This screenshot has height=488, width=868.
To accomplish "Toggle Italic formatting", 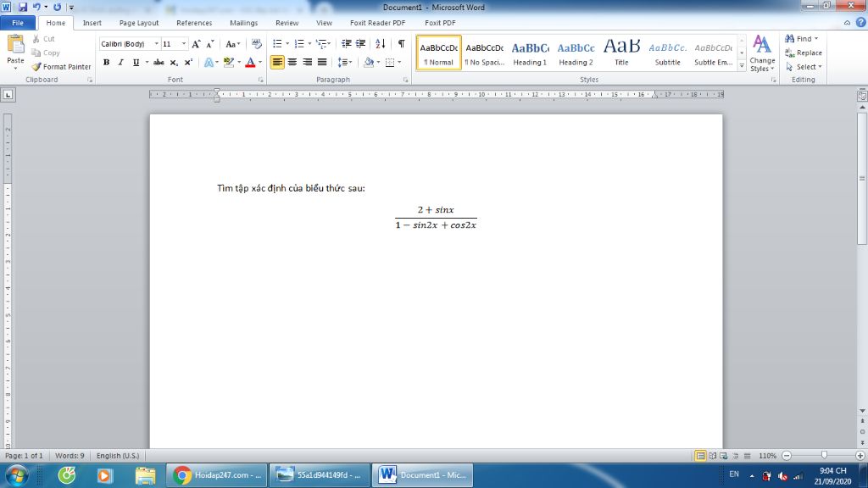I will point(120,63).
